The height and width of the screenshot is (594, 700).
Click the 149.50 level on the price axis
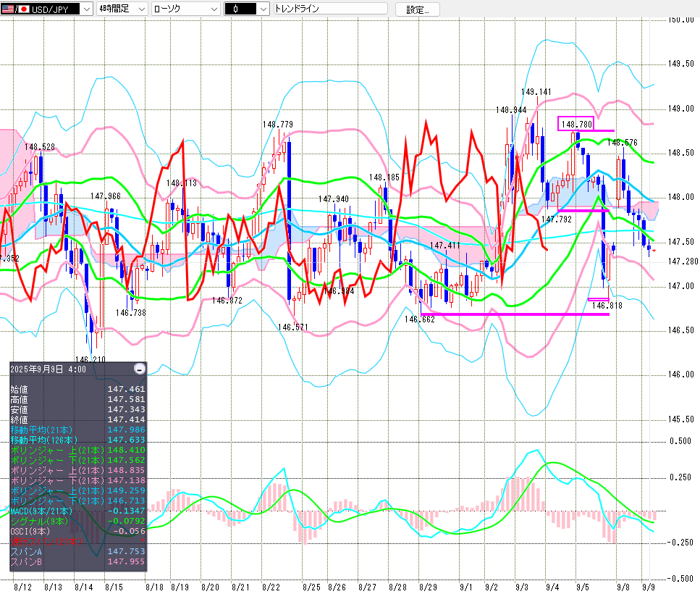pos(681,64)
